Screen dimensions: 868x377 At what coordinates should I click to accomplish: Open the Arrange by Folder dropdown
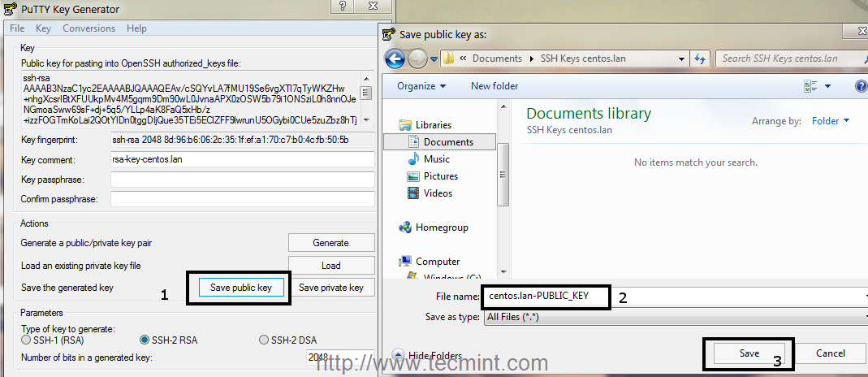[831, 121]
